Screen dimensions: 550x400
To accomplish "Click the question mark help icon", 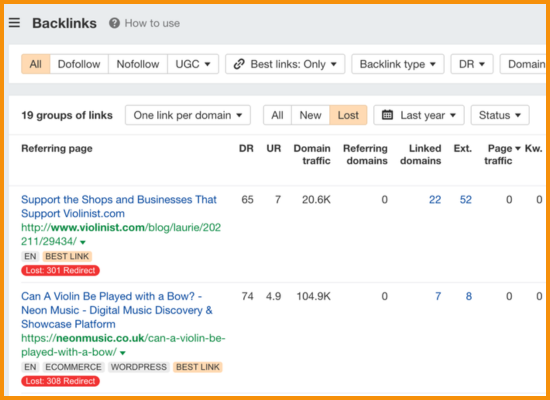I will (114, 23).
